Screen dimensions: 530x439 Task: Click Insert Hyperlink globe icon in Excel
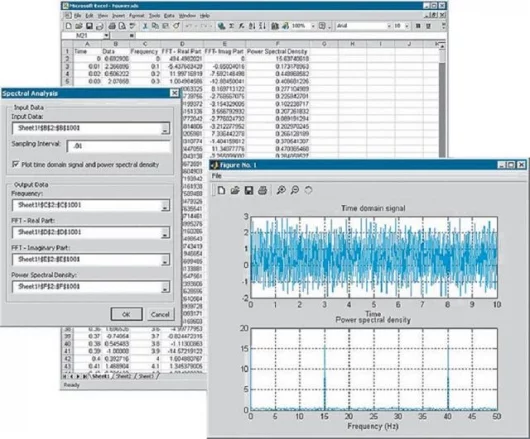pyautogui.click(x=221, y=26)
